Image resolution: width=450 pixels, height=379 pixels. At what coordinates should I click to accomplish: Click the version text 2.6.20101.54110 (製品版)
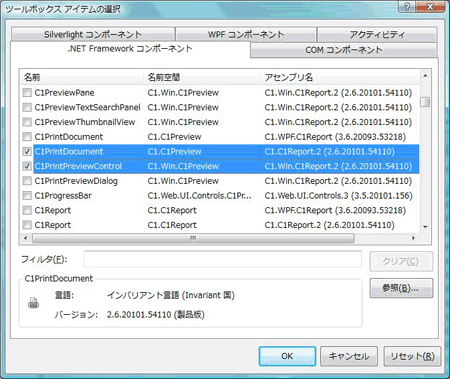pyautogui.click(x=156, y=314)
